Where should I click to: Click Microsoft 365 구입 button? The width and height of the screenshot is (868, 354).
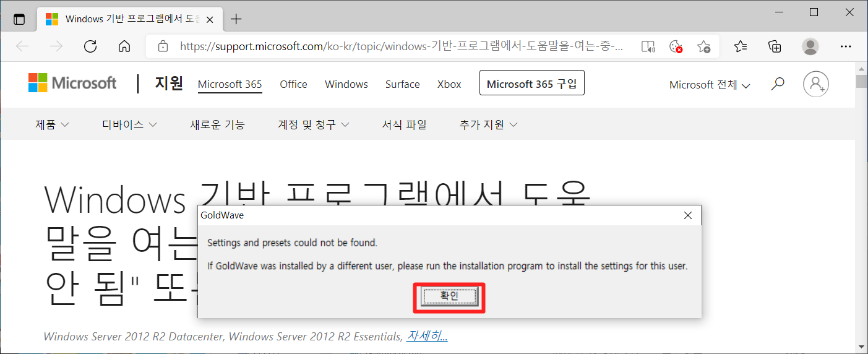[x=532, y=84]
